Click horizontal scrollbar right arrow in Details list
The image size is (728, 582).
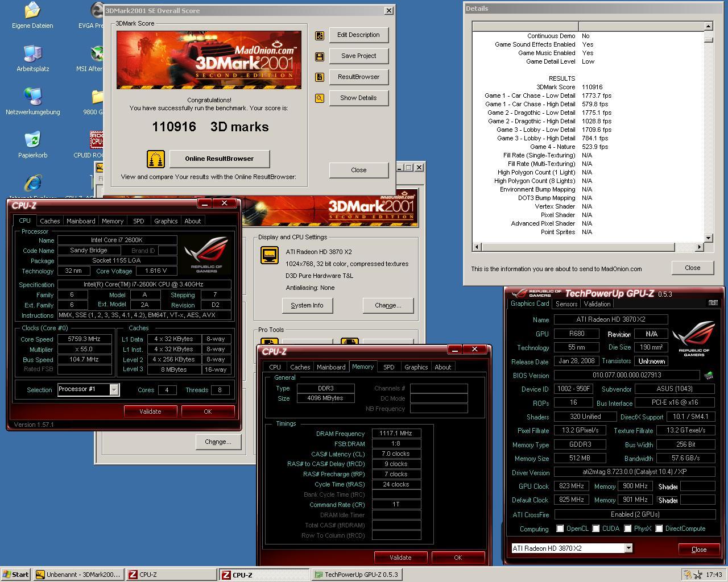tap(699, 247)
